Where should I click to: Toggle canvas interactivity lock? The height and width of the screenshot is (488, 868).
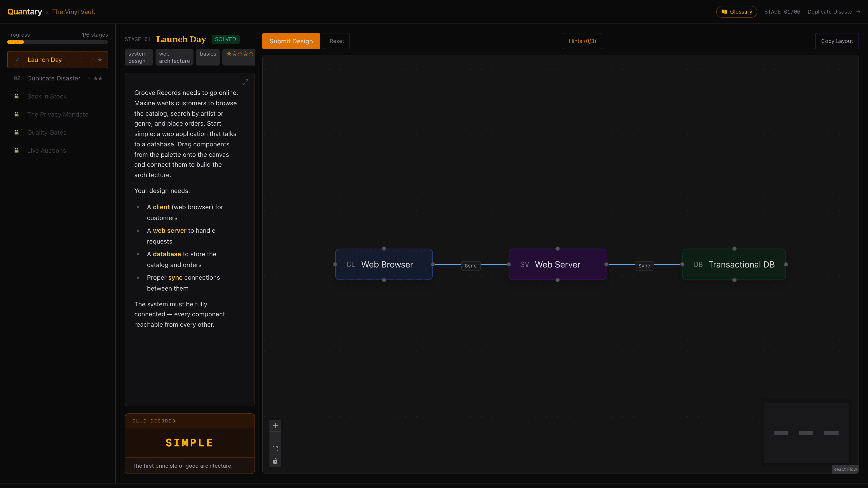pos(275,461)
